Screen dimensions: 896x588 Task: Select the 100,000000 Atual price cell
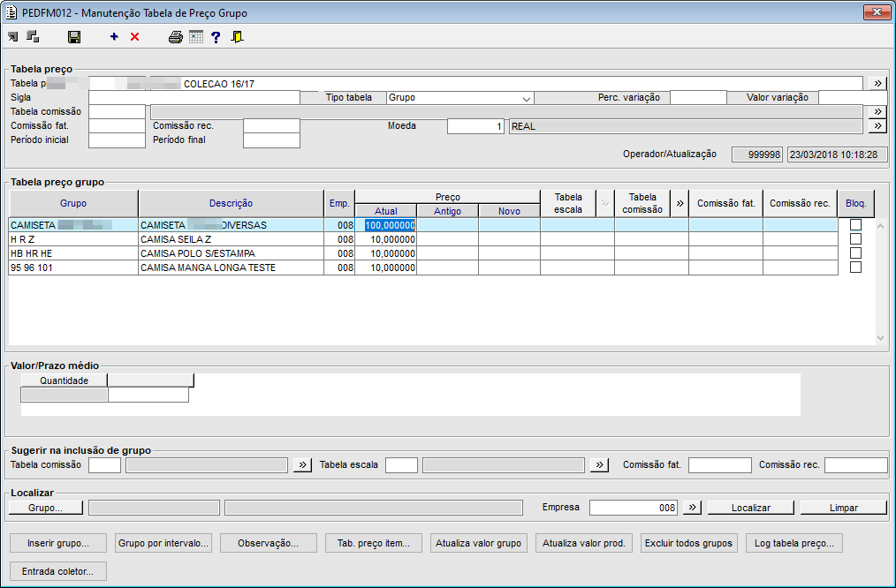tap(386, 225)
